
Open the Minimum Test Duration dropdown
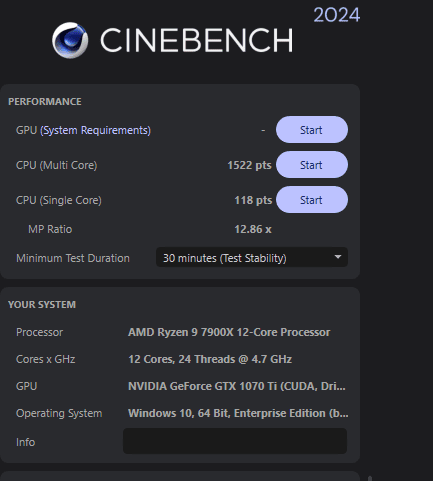(x=252, y=258)
